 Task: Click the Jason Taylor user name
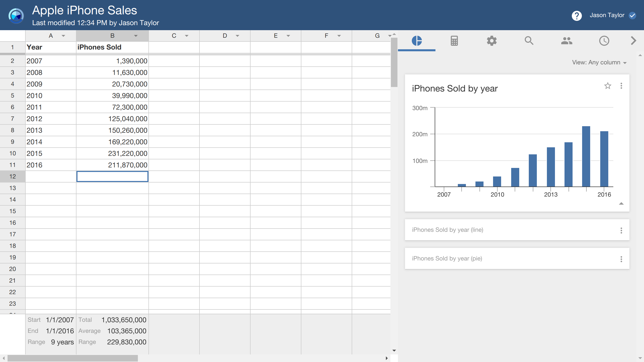[607, 15]
